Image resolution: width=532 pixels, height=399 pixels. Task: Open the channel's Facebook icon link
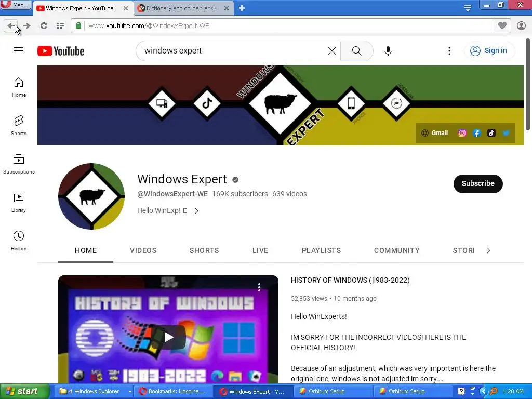click(477, 133)
